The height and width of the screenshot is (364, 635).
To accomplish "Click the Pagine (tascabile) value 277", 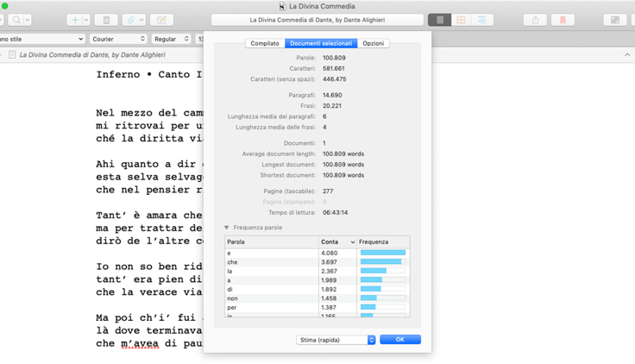I will [x=328, y=191].
